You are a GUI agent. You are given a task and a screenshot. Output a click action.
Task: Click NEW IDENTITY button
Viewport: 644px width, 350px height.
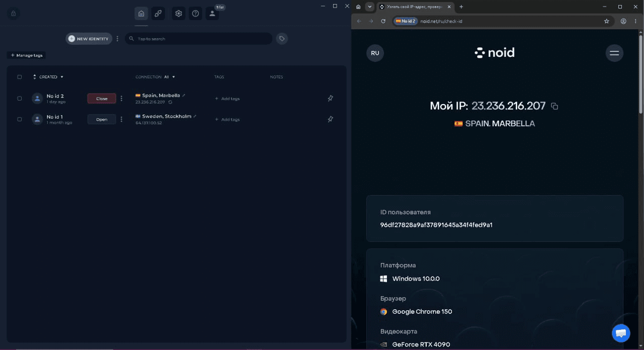(x=89, y=39)
